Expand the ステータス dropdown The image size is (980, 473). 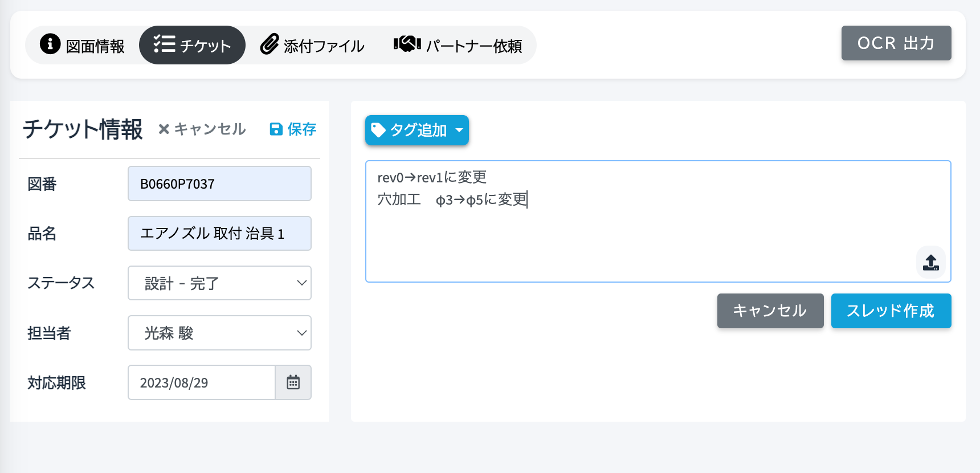219,283
